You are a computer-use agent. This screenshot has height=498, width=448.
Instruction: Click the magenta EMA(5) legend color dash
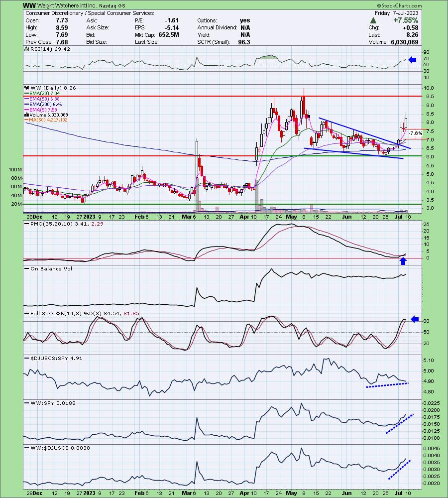27,110
